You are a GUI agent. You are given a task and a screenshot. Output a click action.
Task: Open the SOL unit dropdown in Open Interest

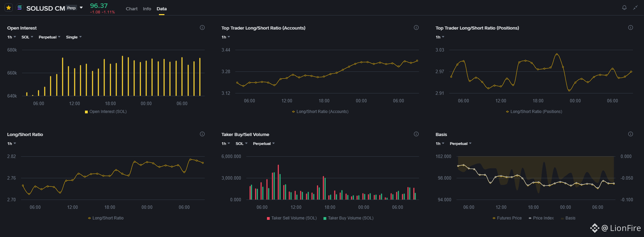point(28,37)
